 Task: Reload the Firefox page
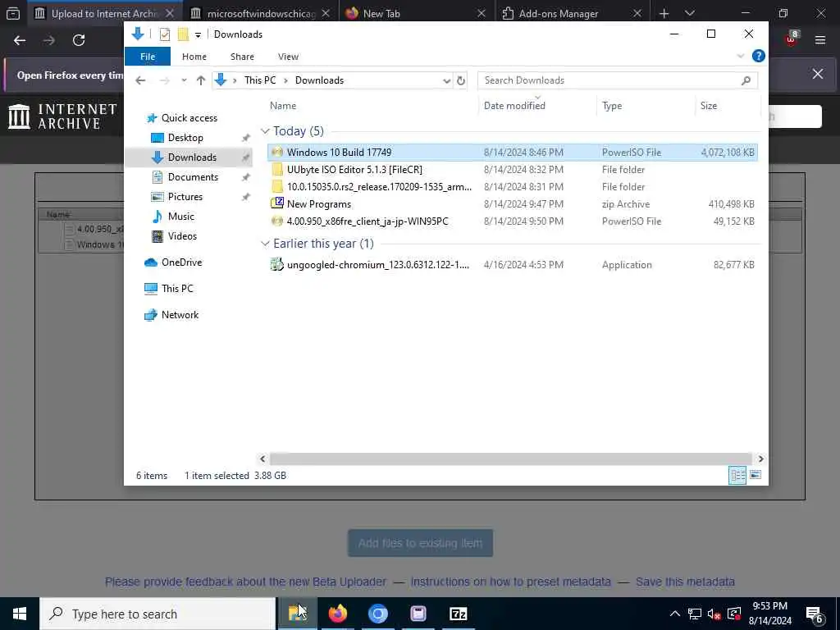pyautogui.click(x=79, y=40)
